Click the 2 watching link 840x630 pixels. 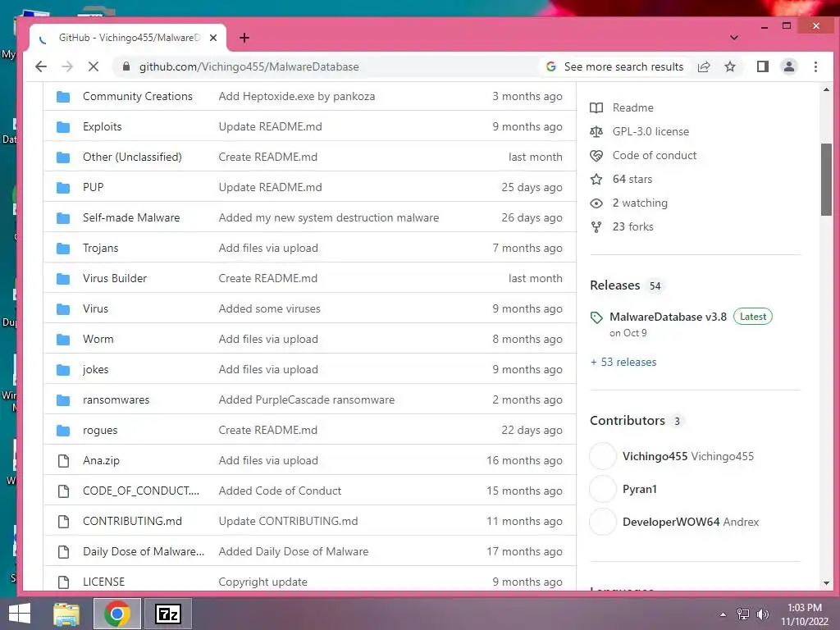pos(640,203)
